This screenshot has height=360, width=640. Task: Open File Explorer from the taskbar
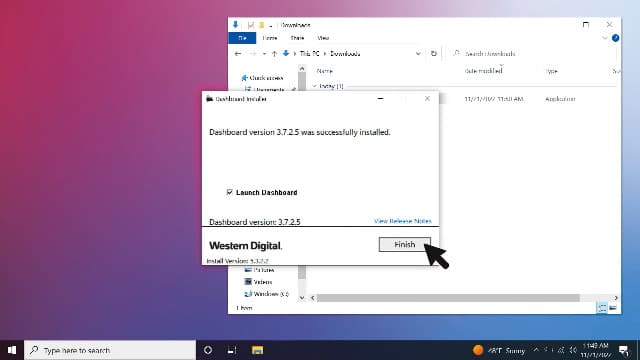(x=257, y=350)
